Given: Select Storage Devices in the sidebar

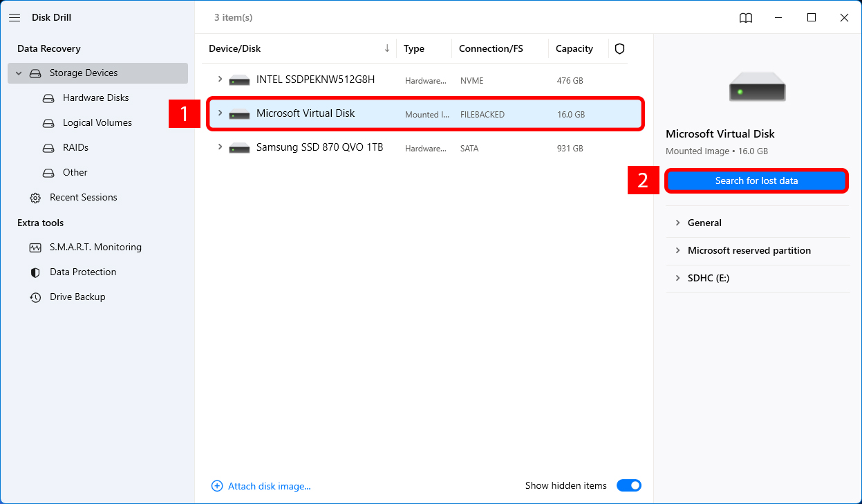Looking at the screenshot, I should coord(83,73).
